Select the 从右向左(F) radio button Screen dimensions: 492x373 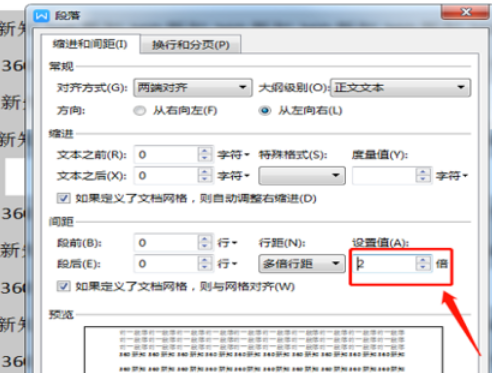click(139, 111)
